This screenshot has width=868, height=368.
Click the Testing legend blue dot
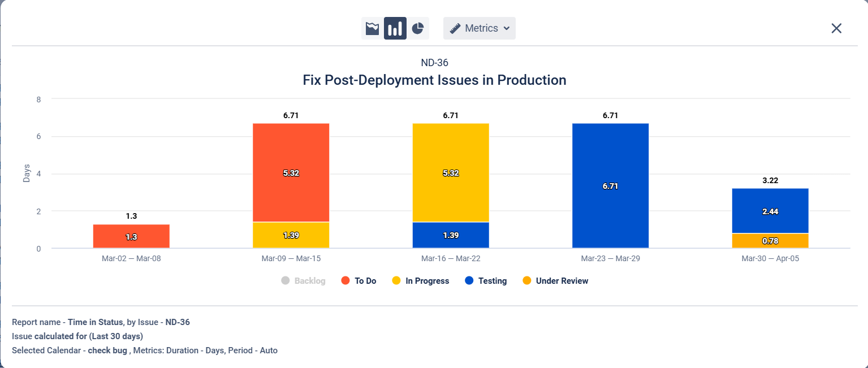click(469, 281)
